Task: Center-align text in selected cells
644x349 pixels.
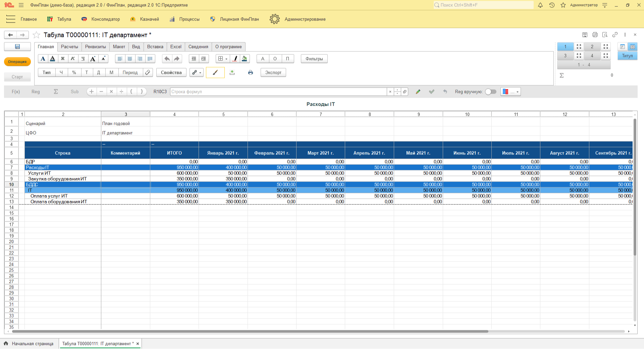Action: click(130, 59)
